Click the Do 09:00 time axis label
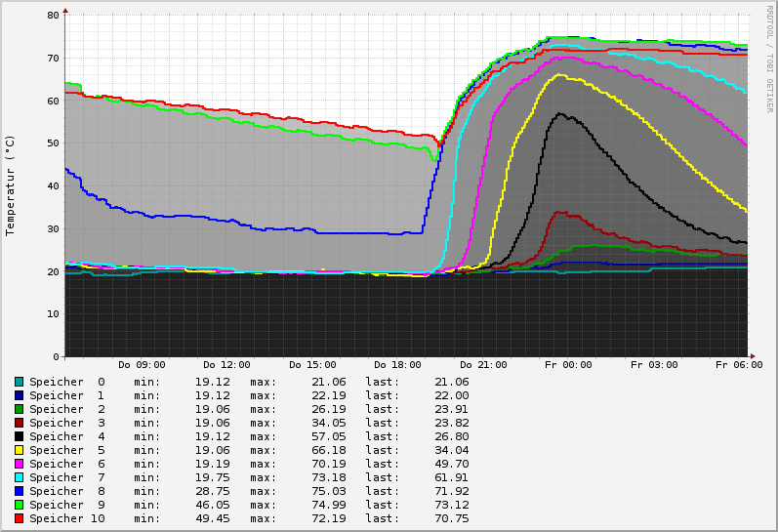Image resolution: width=778 pixels, height=532 pixels. tap(142, 365)
